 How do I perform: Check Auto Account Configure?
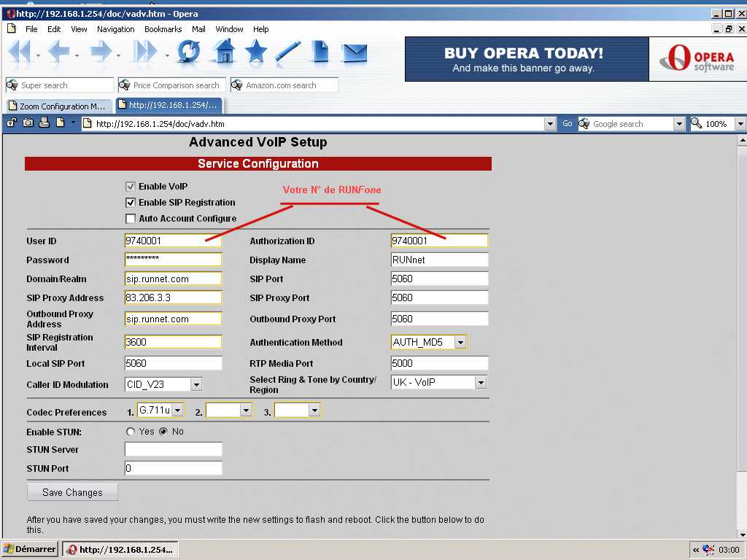pos(131,219)
